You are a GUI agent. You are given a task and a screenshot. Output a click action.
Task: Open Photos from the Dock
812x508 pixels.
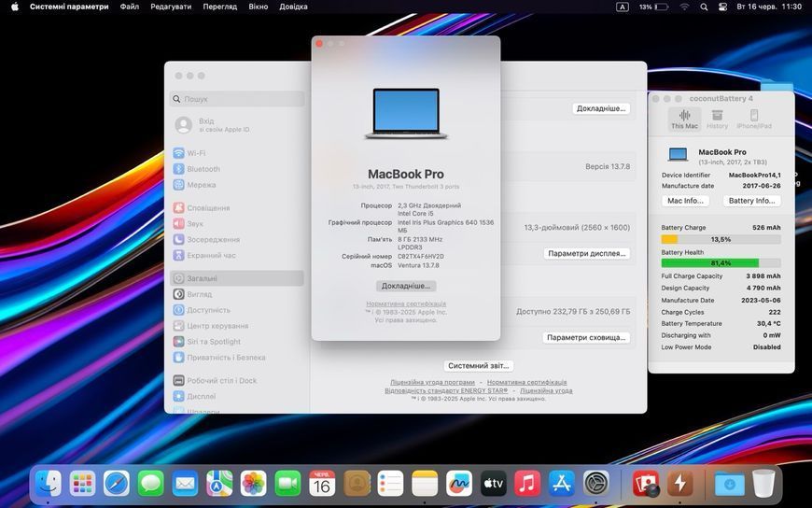253,484
